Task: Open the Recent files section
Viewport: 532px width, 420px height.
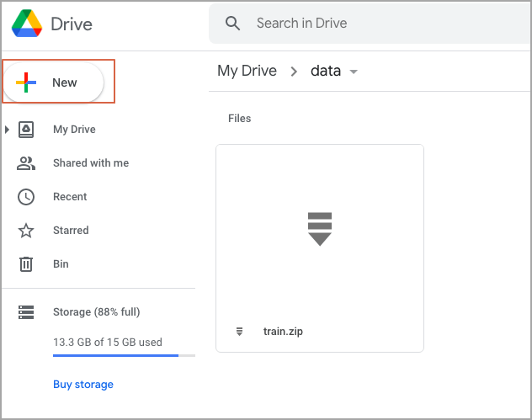Action: pos(70,197)
